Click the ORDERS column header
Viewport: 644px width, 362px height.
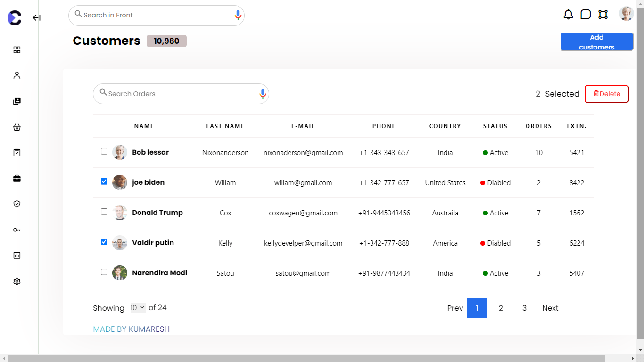(x=539, y=126)
